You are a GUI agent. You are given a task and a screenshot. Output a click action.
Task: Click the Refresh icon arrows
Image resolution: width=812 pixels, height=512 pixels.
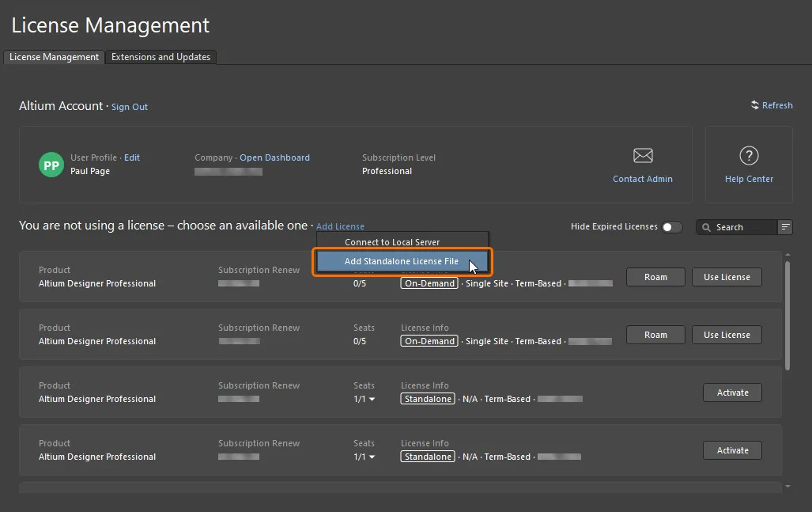[755, 105]
